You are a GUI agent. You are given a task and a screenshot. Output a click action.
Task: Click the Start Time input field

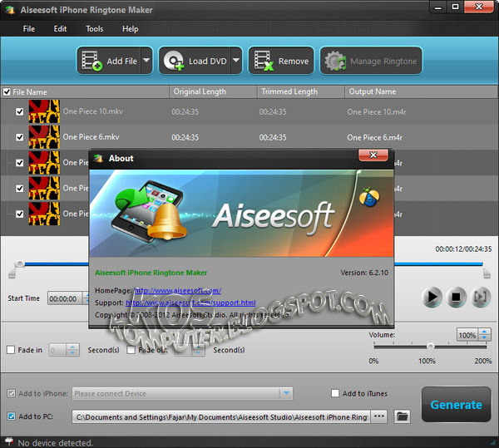point(65,298)
